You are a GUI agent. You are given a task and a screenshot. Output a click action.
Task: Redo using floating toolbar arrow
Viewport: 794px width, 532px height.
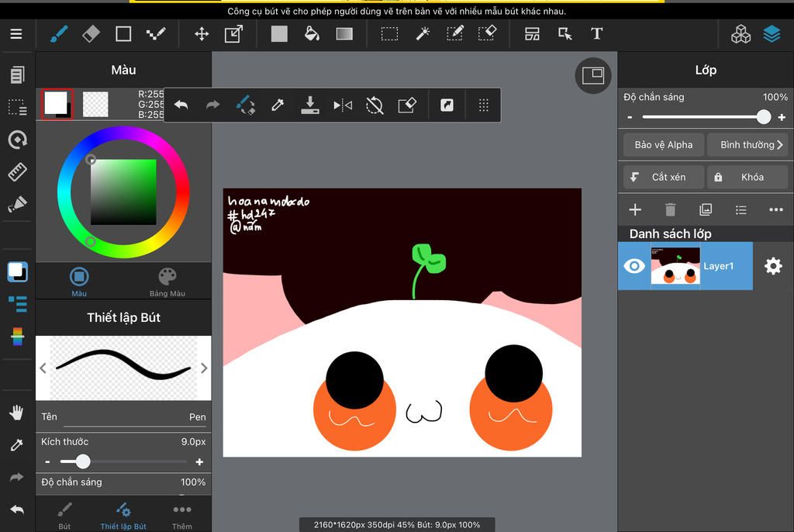click(213, 105)
